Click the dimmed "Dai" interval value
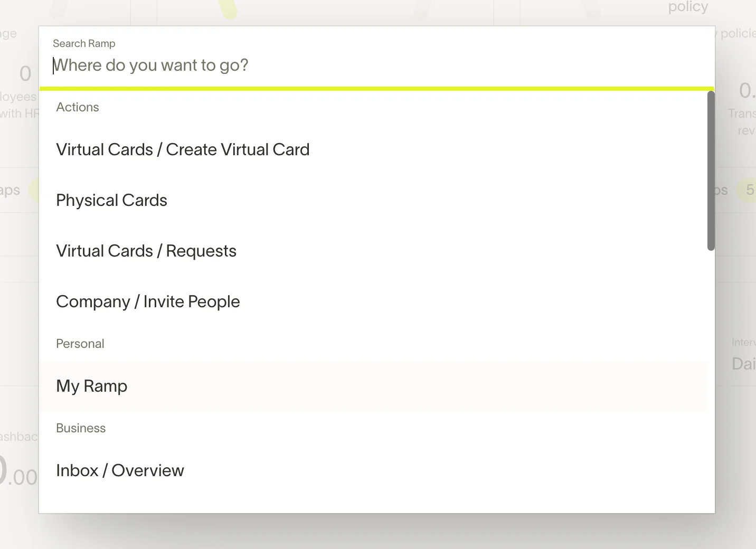Screen dimensions: 756x549 point(743,364)
